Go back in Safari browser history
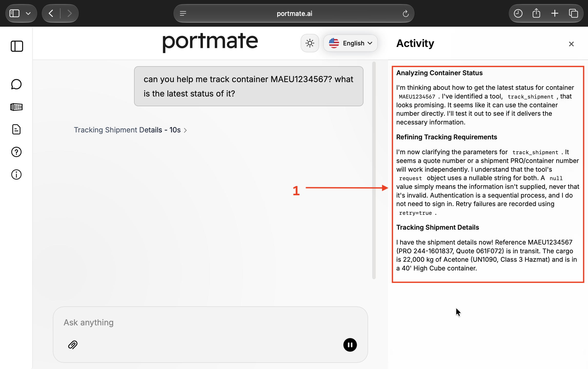 [51, 13]
